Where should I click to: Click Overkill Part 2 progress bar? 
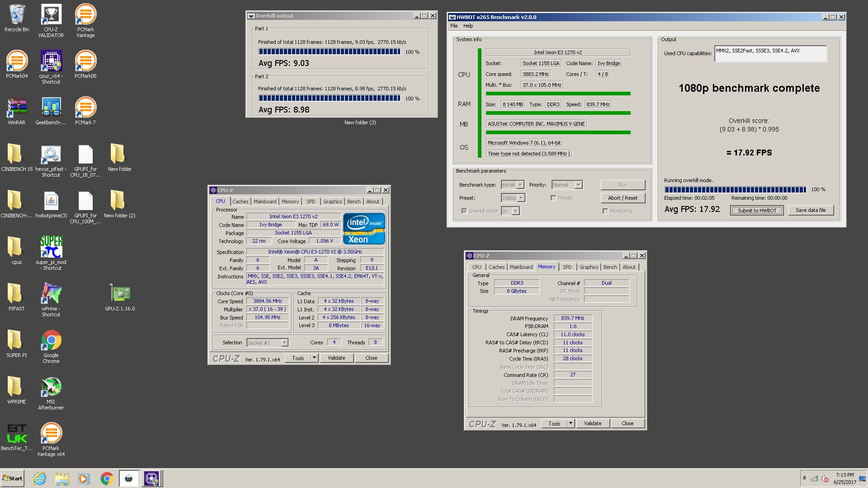pyautogui.click(x=330, y=98)
